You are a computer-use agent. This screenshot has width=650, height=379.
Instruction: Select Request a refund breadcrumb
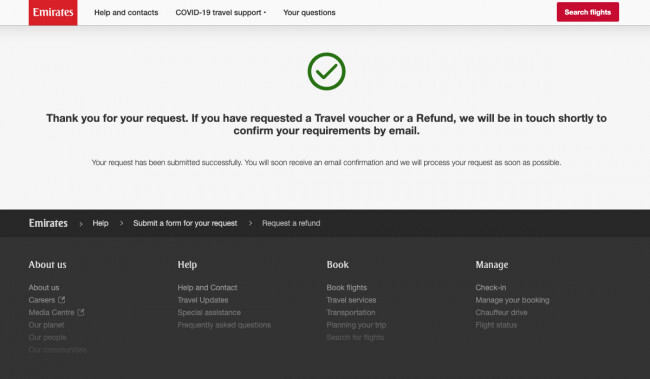pyautogui.click(x=291, y=223)
